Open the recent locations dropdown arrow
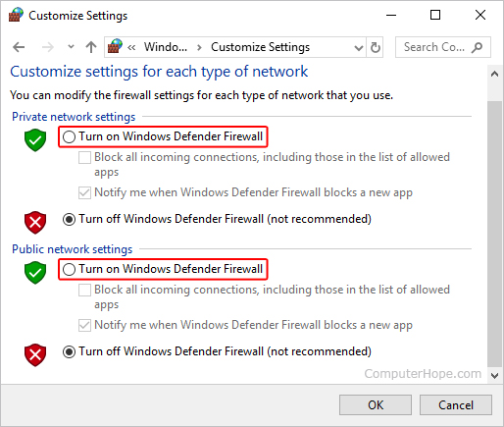 pyautogui.click(x=71, y=47)
